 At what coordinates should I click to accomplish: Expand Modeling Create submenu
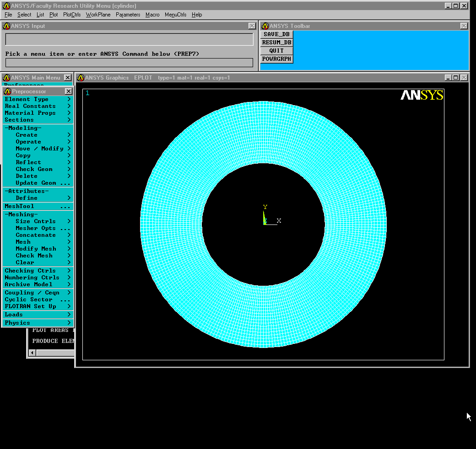38,135
